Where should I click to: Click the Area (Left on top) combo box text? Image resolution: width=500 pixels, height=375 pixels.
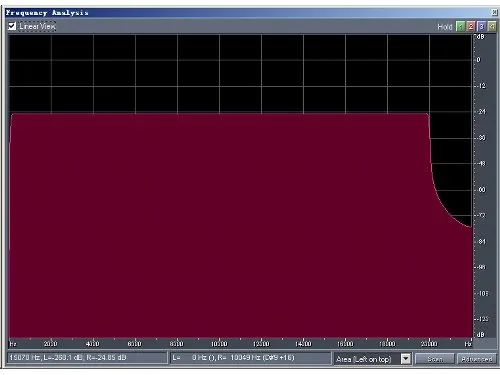(364, 359)
